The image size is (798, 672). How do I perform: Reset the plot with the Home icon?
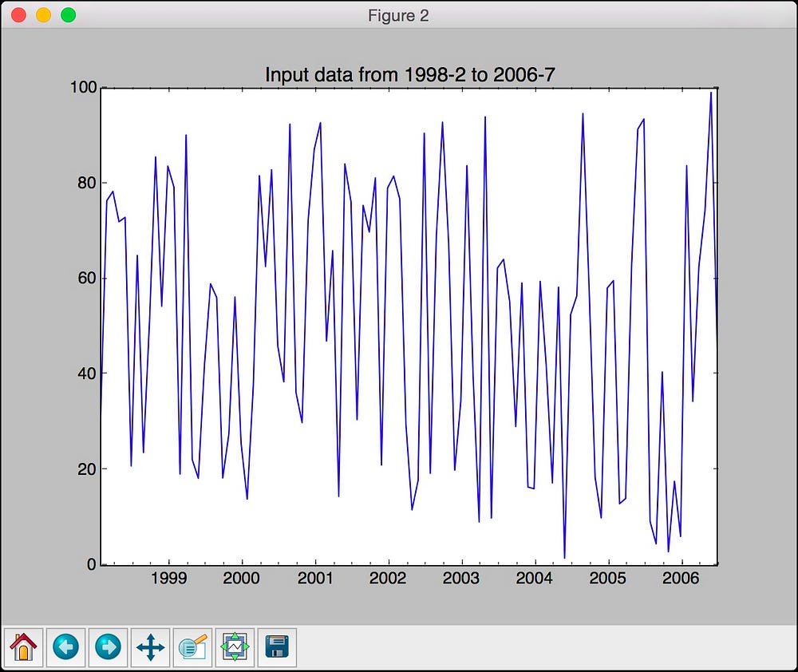click(23, 647)
